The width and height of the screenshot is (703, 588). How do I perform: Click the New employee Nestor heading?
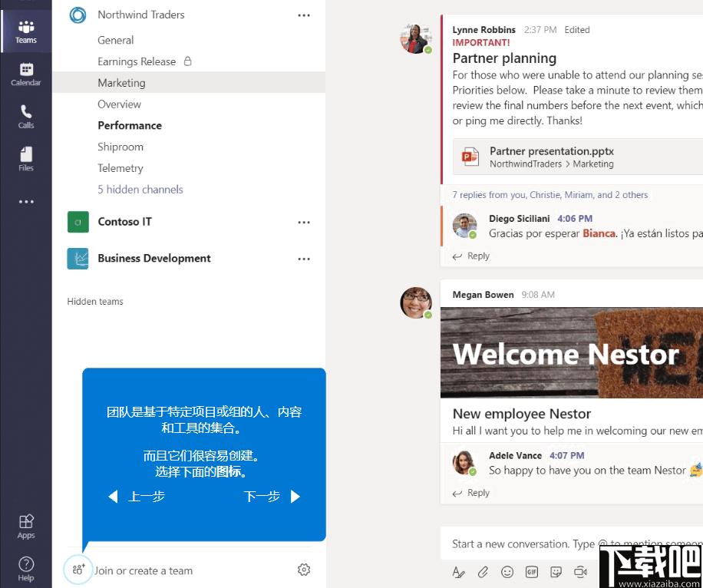[521, 414]
